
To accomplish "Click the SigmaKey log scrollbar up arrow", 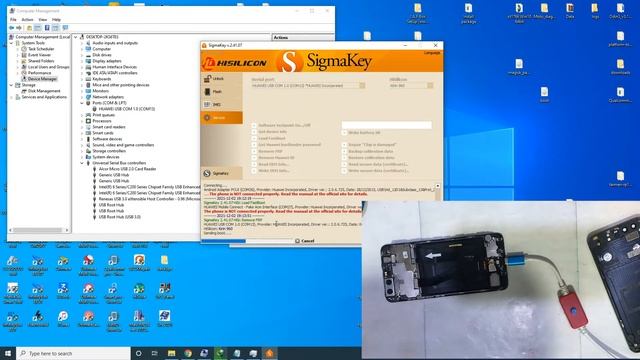I will pos(438,186).
